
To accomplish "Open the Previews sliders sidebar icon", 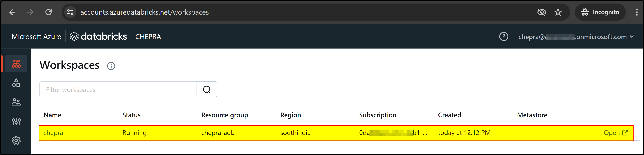I will pyautogui.click(x=16, y=121).
